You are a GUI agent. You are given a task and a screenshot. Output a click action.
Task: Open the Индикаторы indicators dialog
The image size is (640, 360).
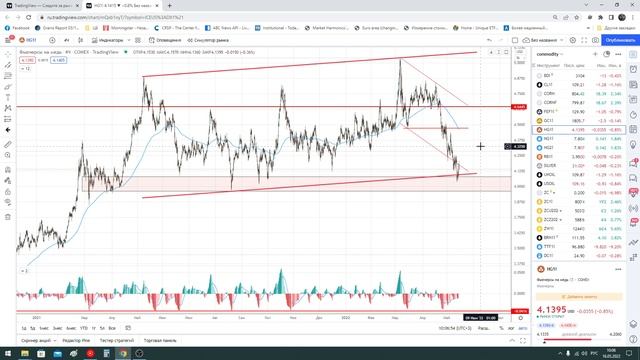(107, 40)
